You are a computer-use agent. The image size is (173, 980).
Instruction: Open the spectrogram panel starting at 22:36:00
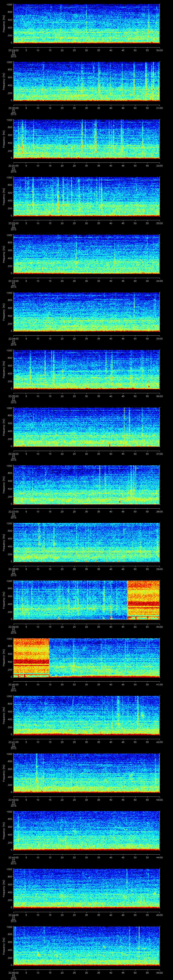[86, 427]
